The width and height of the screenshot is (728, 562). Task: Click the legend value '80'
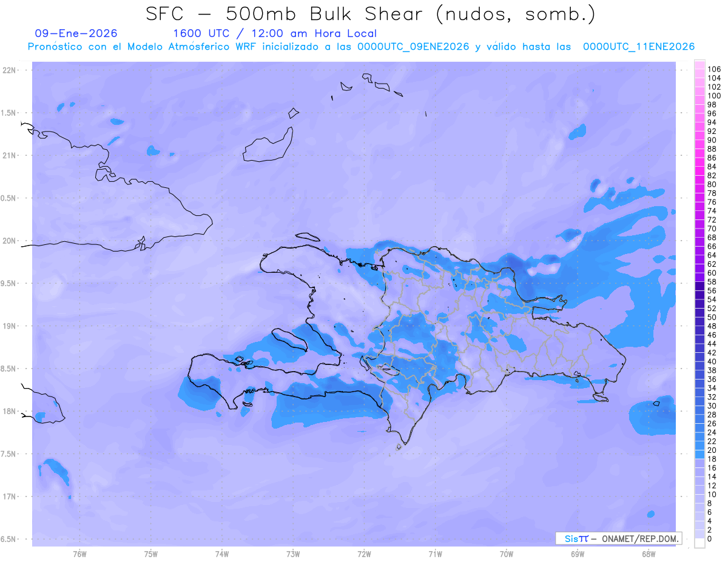(x=712, y=184)
